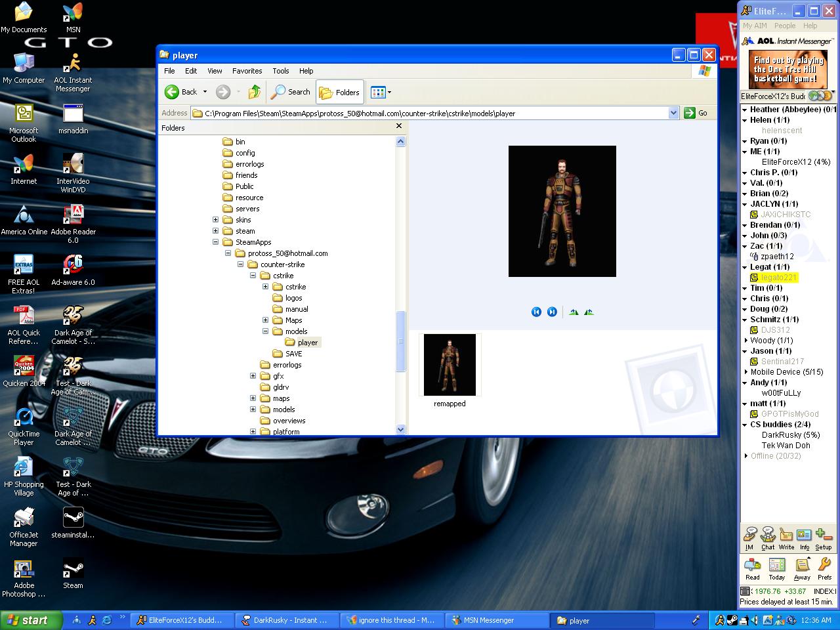The image size is (840, 630).
Task: Click the Setup button in AIM
Action: click(824, 538)
